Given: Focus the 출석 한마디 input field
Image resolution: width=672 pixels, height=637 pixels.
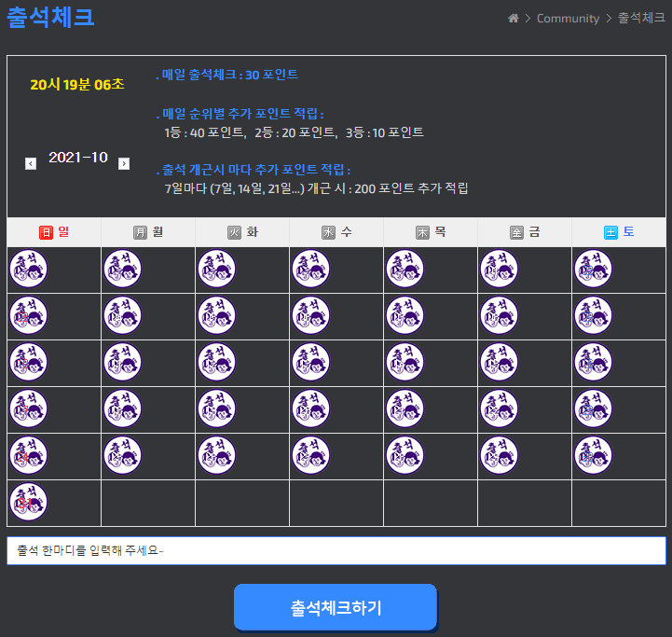Looking at the screenshot, I should pyautogui.click(x=336, y=550).
